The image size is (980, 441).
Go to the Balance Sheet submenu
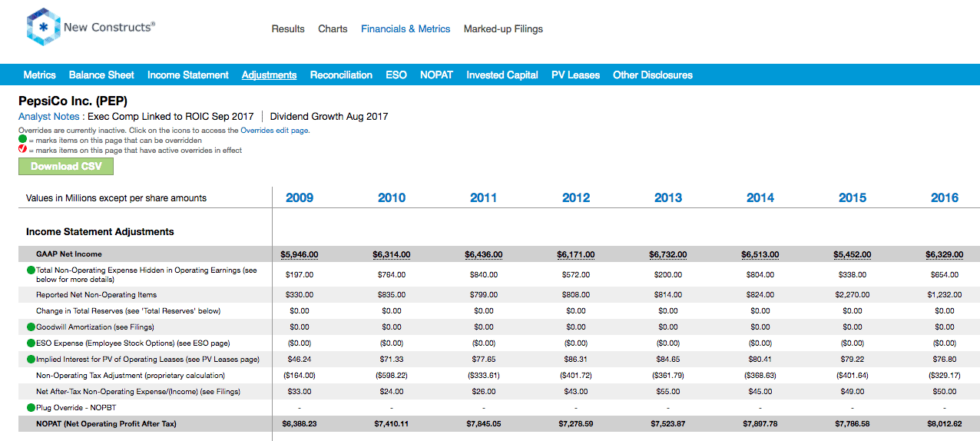pyautogui.click(x=101, y=75)
